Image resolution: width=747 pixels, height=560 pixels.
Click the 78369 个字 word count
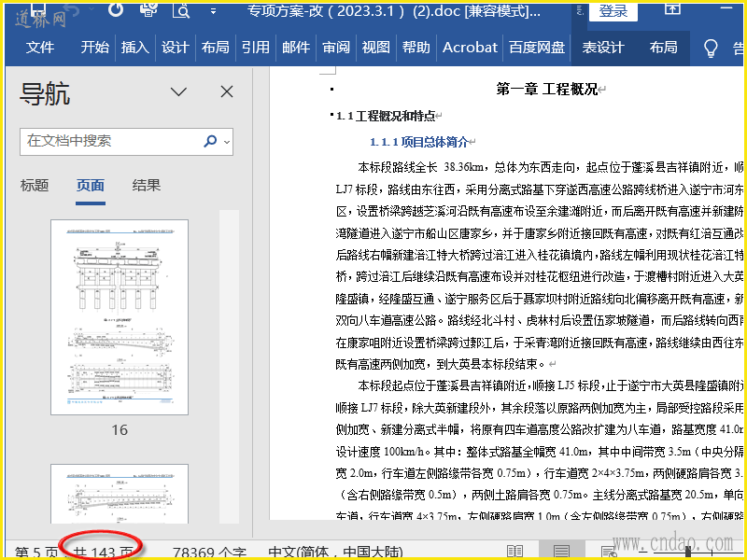[x=209, y=553]
